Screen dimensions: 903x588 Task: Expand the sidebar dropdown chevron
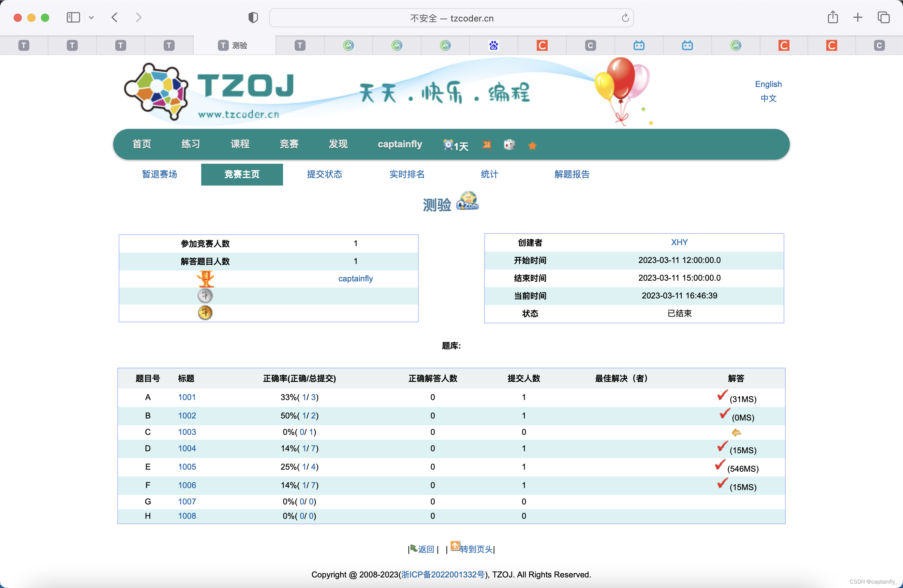[91, 18]
